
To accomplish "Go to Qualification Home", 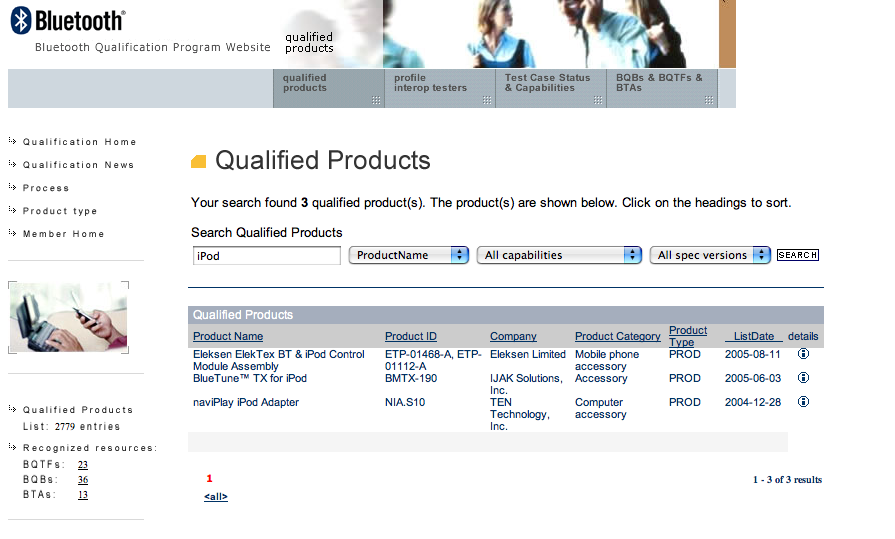I will 79,142.
